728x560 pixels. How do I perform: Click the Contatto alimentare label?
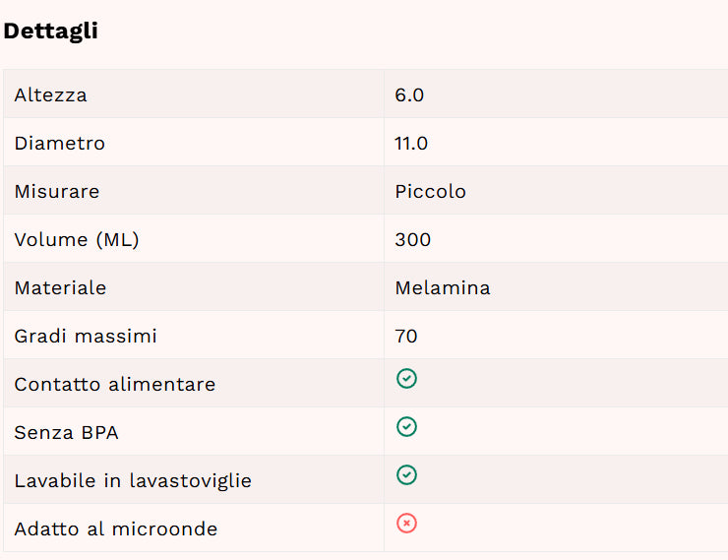115,385
